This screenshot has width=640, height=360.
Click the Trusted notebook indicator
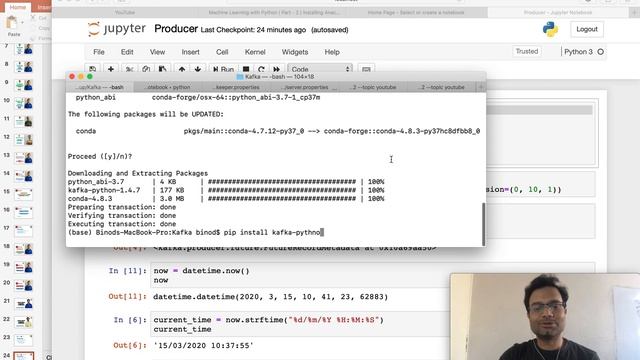pyautogui.click(x=527, y=51)
